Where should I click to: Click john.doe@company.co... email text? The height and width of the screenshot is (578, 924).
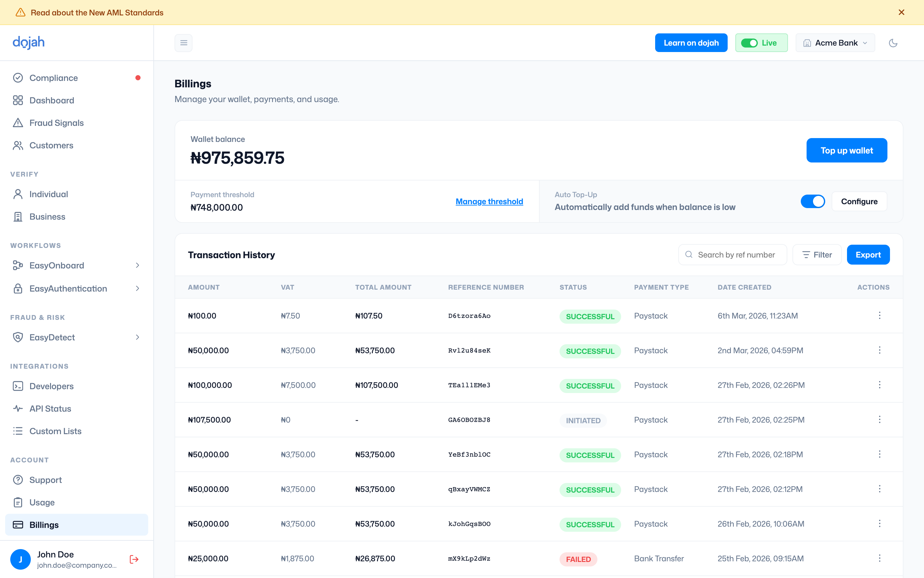coord(77,565)
